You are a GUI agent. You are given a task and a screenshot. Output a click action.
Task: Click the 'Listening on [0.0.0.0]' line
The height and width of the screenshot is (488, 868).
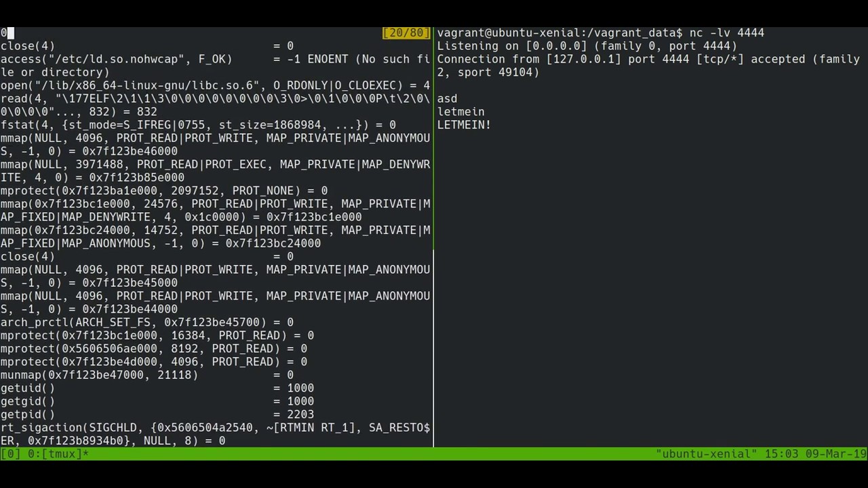587,46
